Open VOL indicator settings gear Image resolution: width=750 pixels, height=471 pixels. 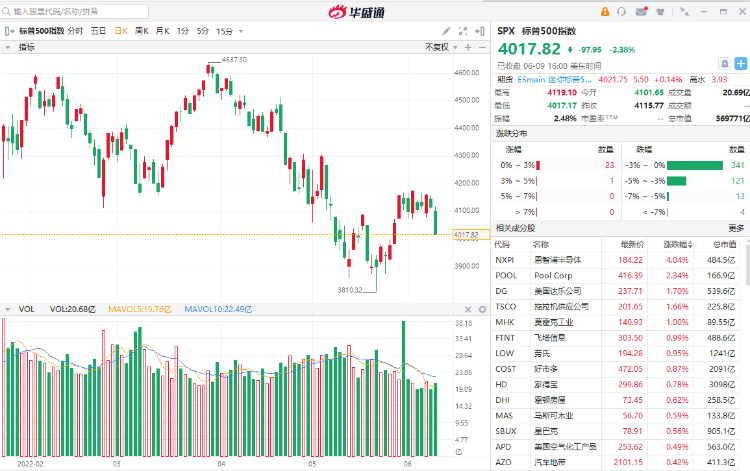[x=482, y=309]
